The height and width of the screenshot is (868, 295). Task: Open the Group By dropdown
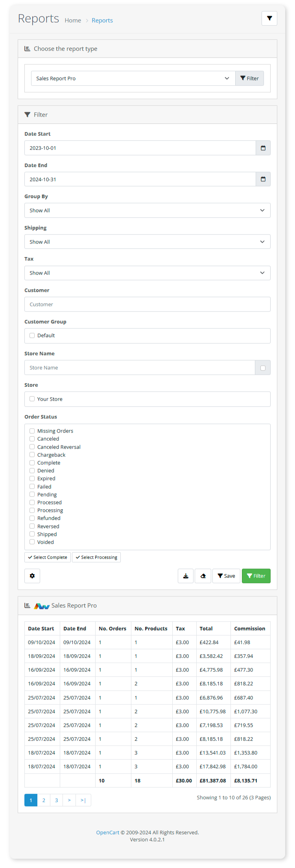click(x=147, y=211)
